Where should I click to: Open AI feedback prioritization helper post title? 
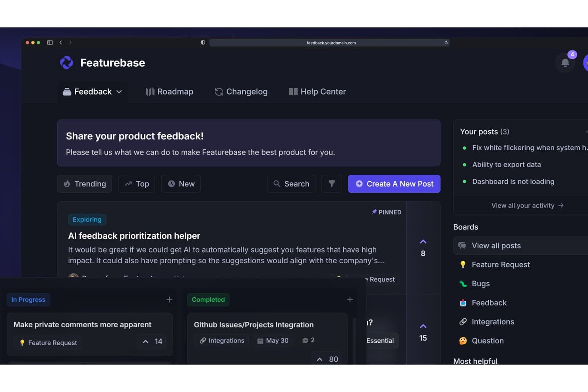(134, 236)
